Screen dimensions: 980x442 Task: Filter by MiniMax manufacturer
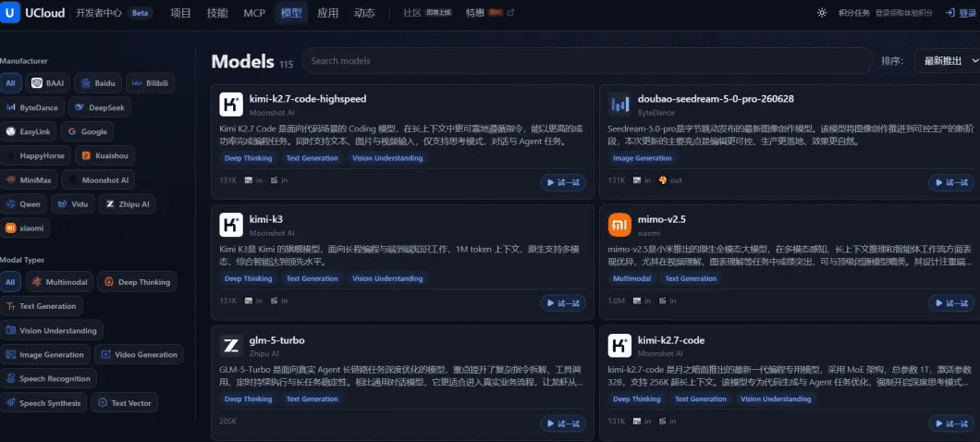pos(30,180)
